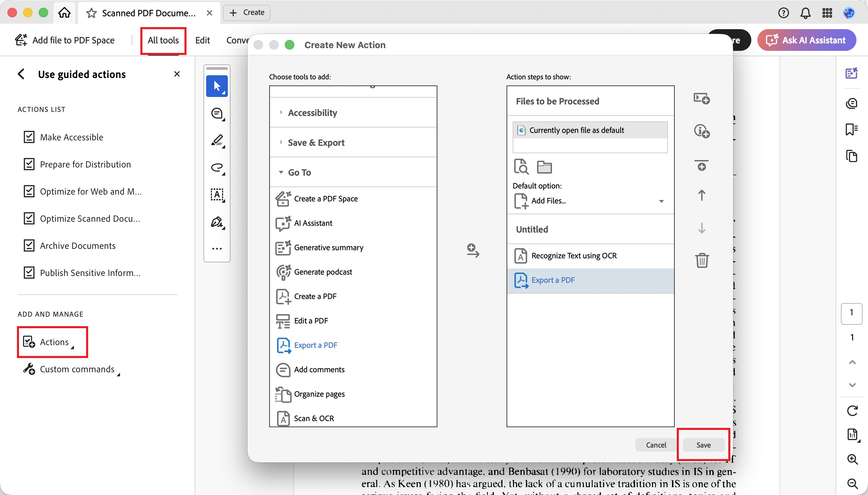Open the notifications bell
The width and height of the screenshot is (868, 495).
tap(805, 13)
